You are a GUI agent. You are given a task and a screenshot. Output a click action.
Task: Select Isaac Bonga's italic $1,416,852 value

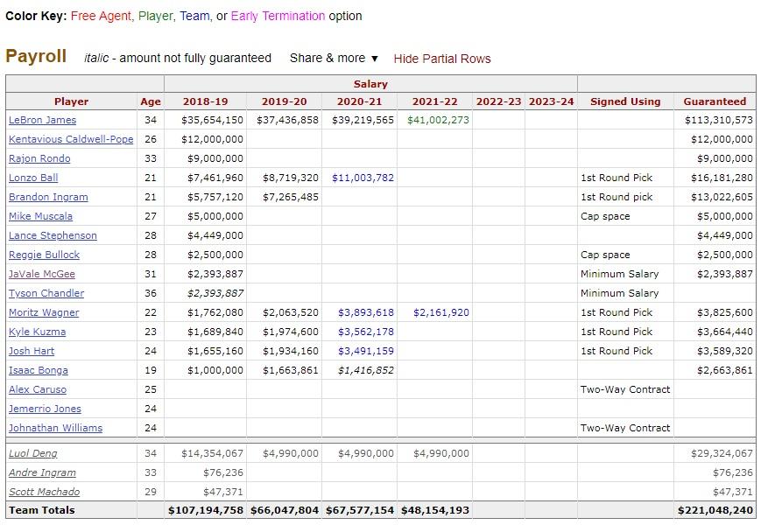pyautogui.click(x=366, y=370)
